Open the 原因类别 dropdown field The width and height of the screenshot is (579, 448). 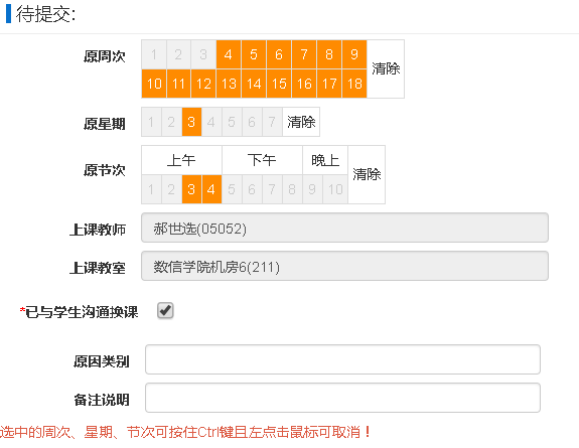343,359
